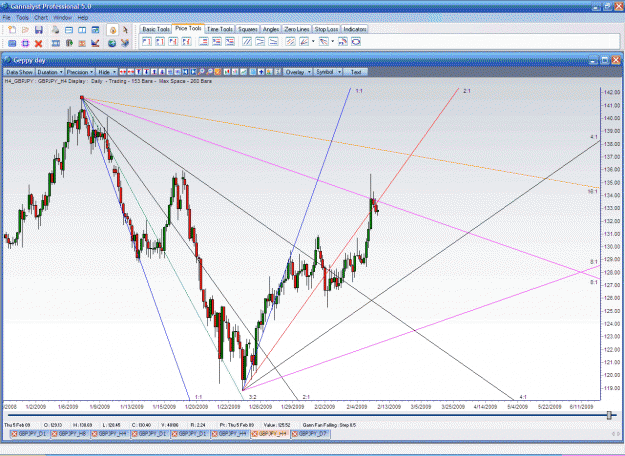Click the first horizontal levels tool icon

[x=204, y=41]
